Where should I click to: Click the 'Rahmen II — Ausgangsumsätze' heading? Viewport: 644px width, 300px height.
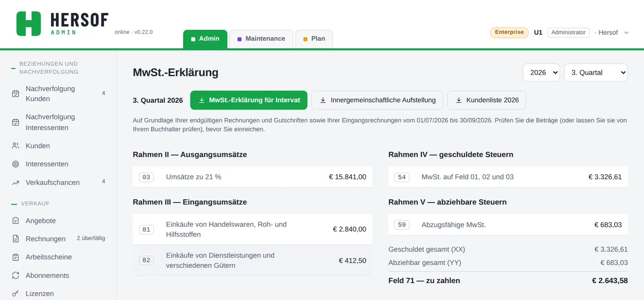190,155
